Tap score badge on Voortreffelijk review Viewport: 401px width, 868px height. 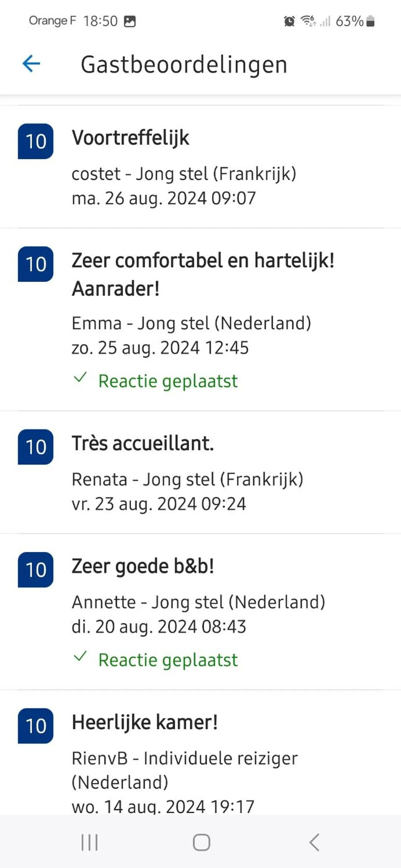[x=36, y=141]
